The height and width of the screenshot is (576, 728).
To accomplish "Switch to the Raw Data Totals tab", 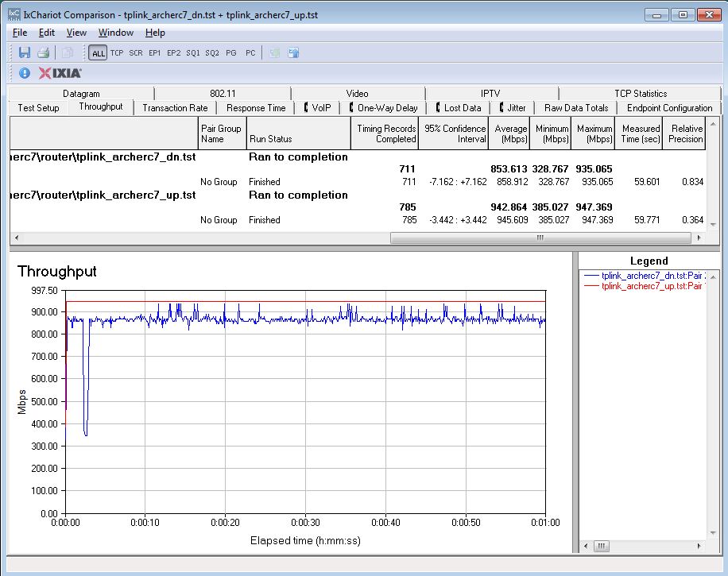I will pyautogui.click(x=576, y=108).
